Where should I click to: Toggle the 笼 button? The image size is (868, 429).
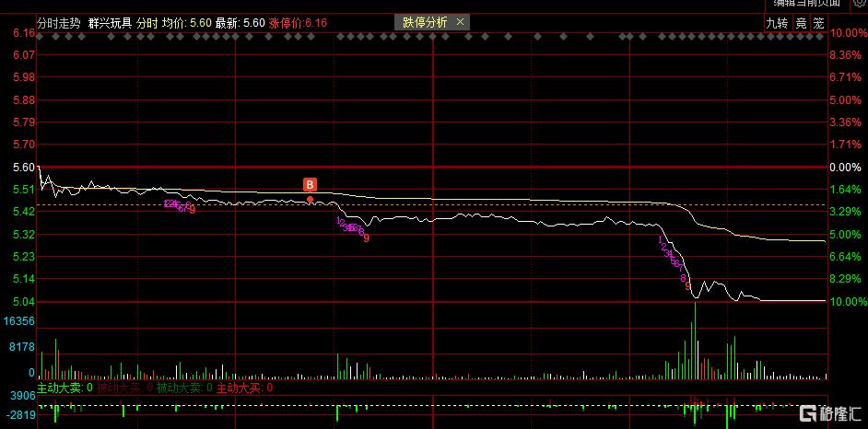point(819,23)
